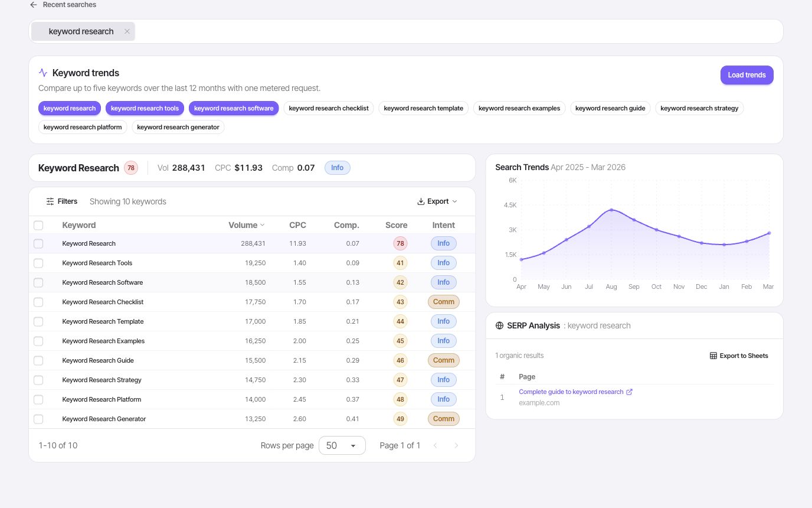The height and width of the screenshot is (508, 812).
Task: Check the Keyword Research Software row checkbox
Action: [x=38, y=282]
